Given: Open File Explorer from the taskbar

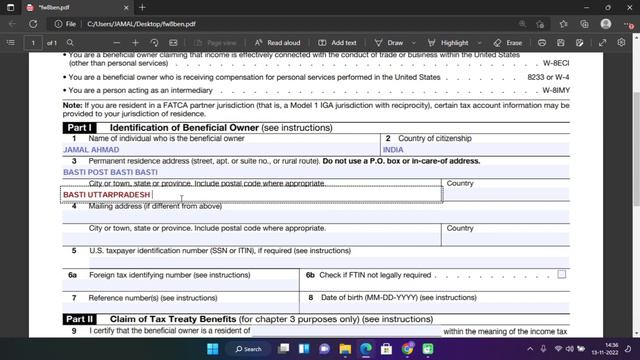Looking at the screenshot, I should coord(345,349).
